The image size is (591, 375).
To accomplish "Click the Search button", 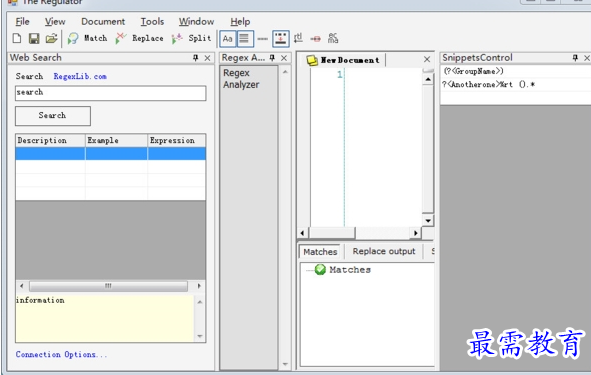I will [53, 116].
